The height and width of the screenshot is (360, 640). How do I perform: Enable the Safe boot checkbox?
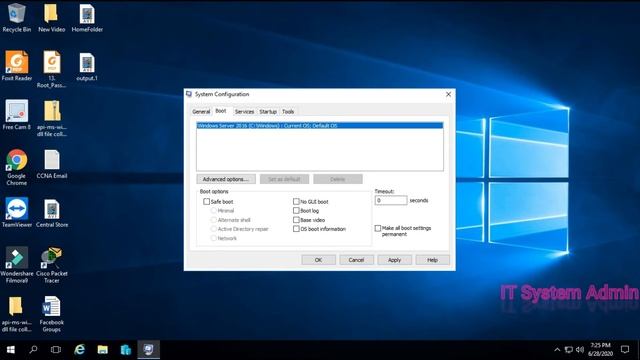coord(207,202)
